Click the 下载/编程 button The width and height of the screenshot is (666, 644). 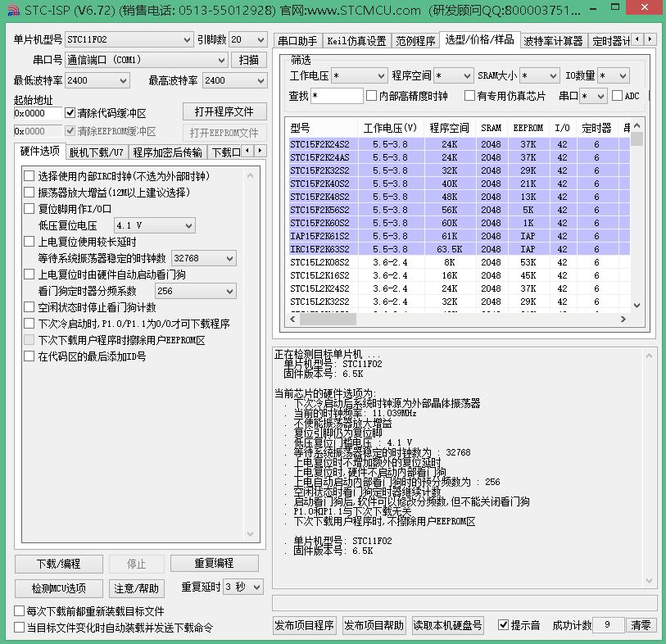coord(59,564)
